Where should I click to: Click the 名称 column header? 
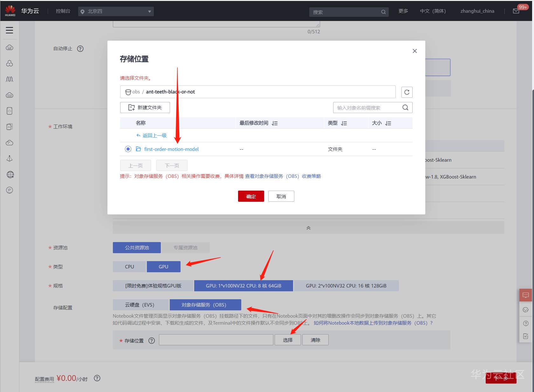(141, 123)
